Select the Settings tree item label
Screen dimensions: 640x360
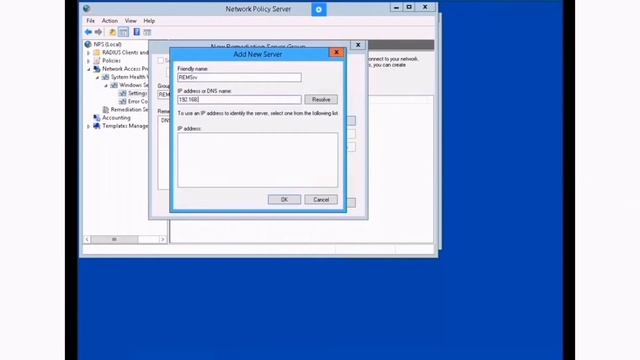pos(138,93)
